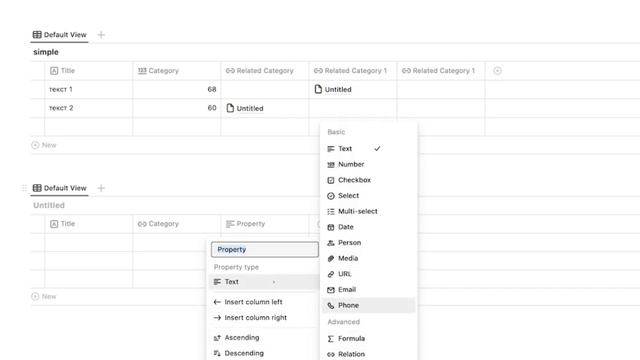The height and width of the screenshot is (360, 640).
Task: Open the Untitled page in текст 2 row
Action: point(245,108)
